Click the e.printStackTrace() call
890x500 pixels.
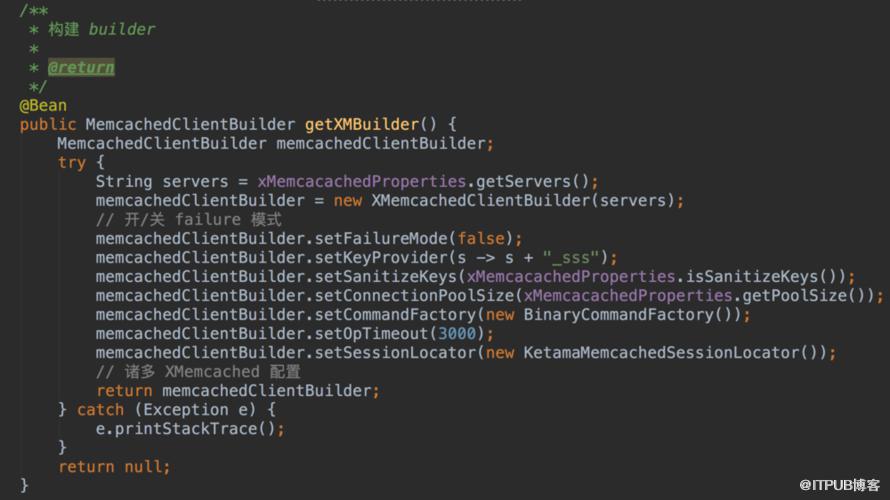click(186, 428)
